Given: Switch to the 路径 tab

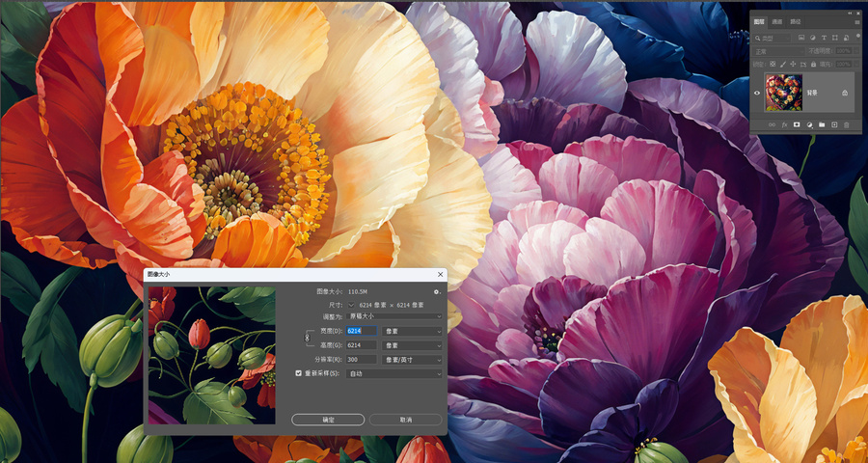Looking at the screenshot, I should 796,22.
